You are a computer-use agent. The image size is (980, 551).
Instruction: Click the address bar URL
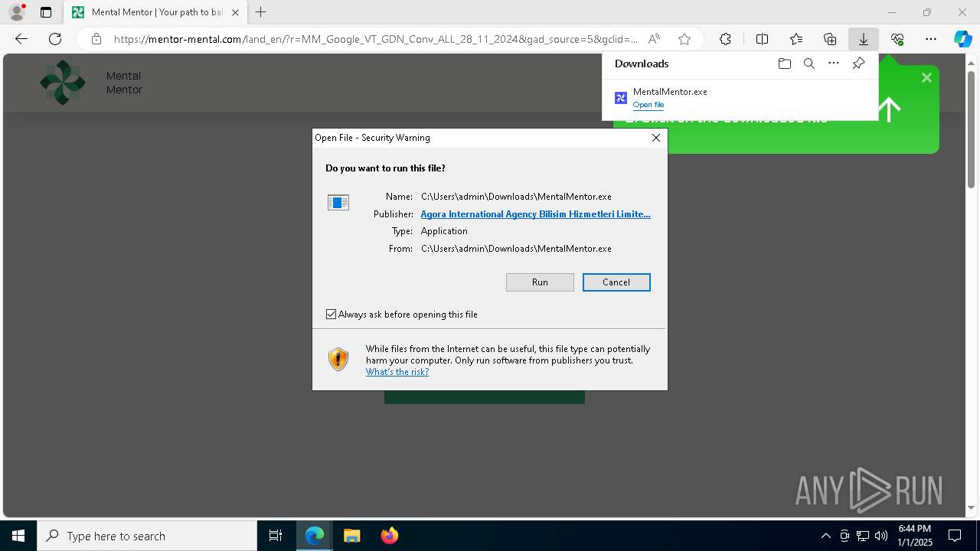pos(375,39)
